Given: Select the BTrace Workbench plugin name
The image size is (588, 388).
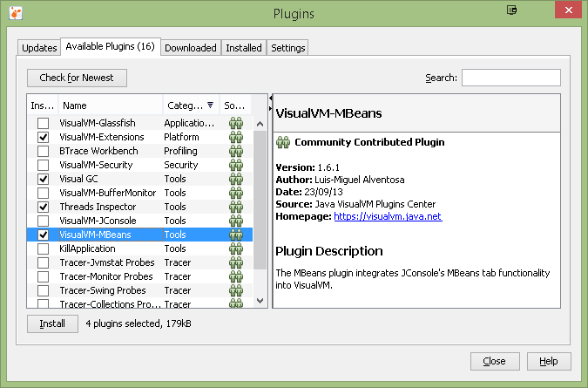Looking at the screenshot, I should pyautogui.click(x=98, y=151).
